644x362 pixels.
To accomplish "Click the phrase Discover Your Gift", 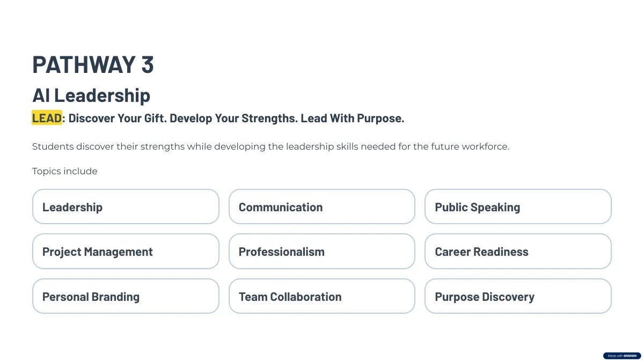I will pos(117,118).
